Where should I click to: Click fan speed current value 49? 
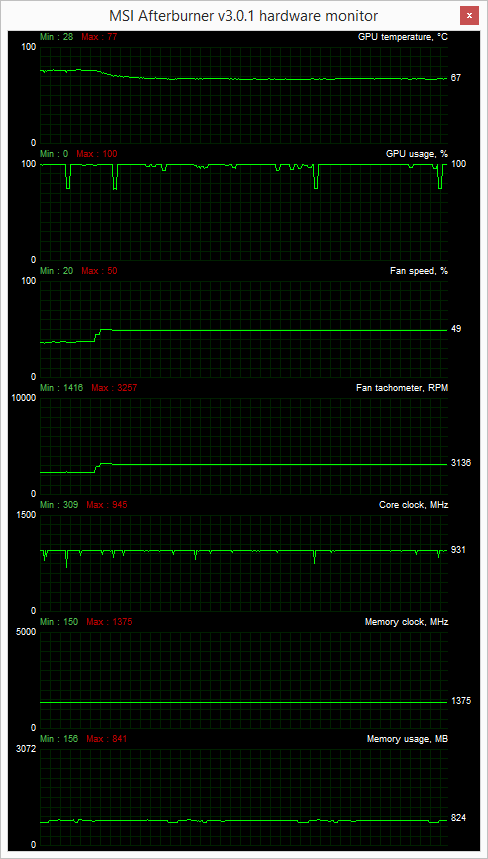(456, 329)
